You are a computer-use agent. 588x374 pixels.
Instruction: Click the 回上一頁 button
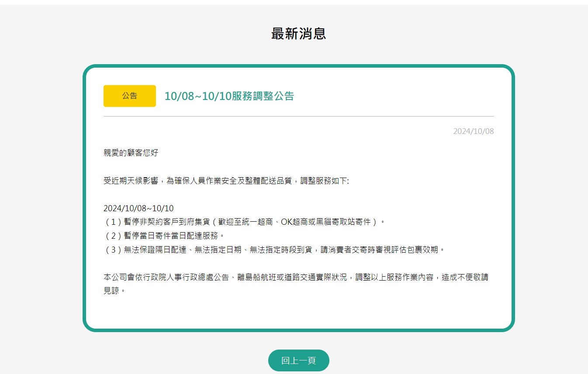point(298,360)
